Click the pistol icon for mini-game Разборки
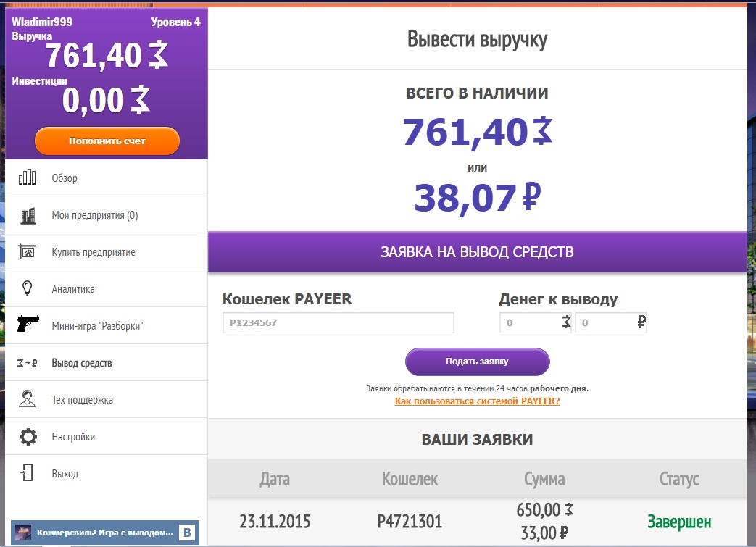 29,325
